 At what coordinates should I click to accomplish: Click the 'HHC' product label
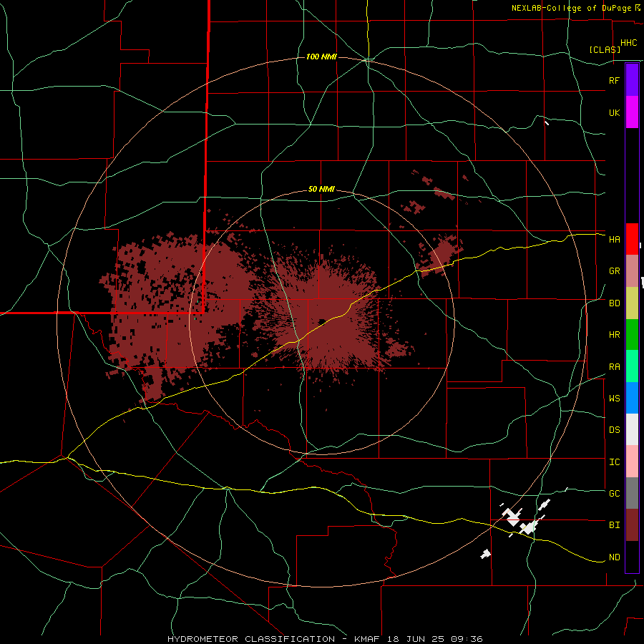[629, 43]
